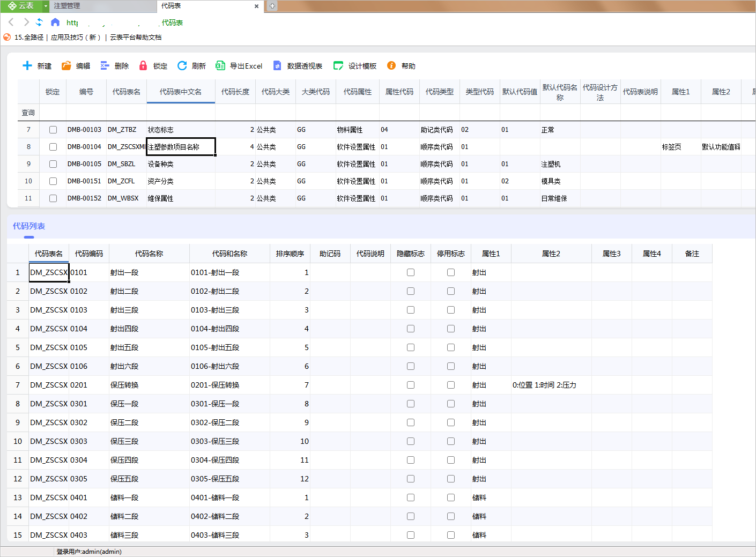Select cell 资产分类
This screenshot has height=557, width=756.
(x=181, y=181)
